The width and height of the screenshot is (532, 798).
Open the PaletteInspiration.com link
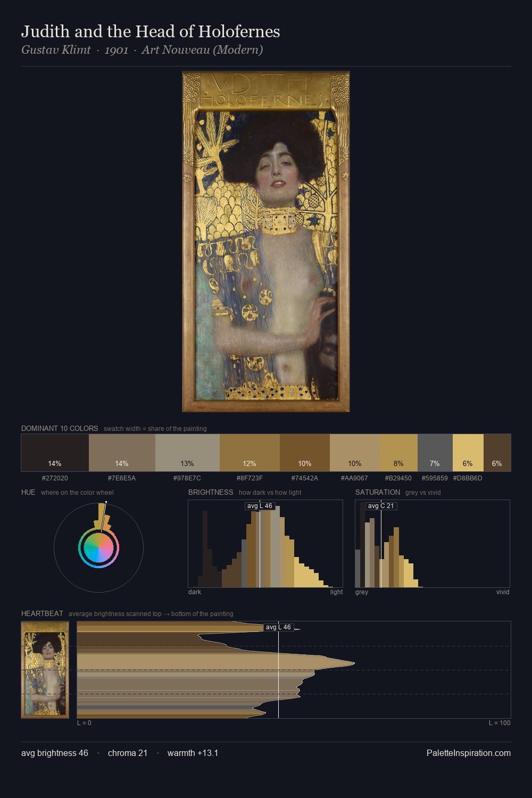click(469, 753)
